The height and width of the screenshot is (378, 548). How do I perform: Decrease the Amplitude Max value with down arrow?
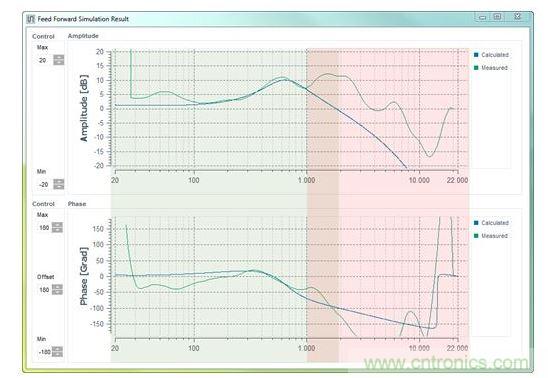point(59,63)
